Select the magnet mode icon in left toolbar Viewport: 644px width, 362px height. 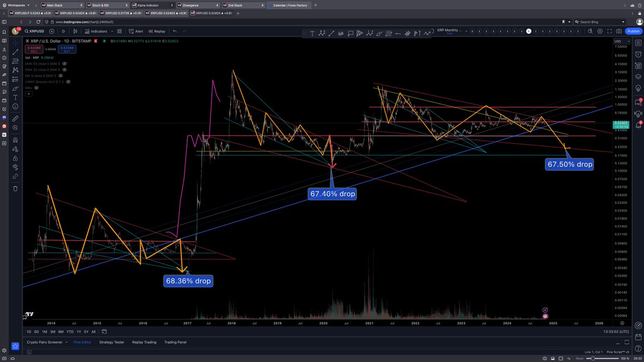[15, 140]
